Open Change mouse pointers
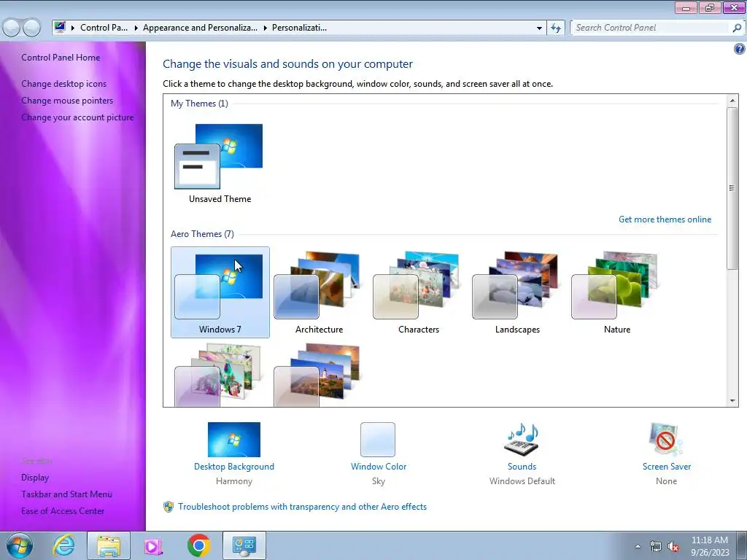The height and width of the screenshot is (560, 747). click(x=67, y=101)
